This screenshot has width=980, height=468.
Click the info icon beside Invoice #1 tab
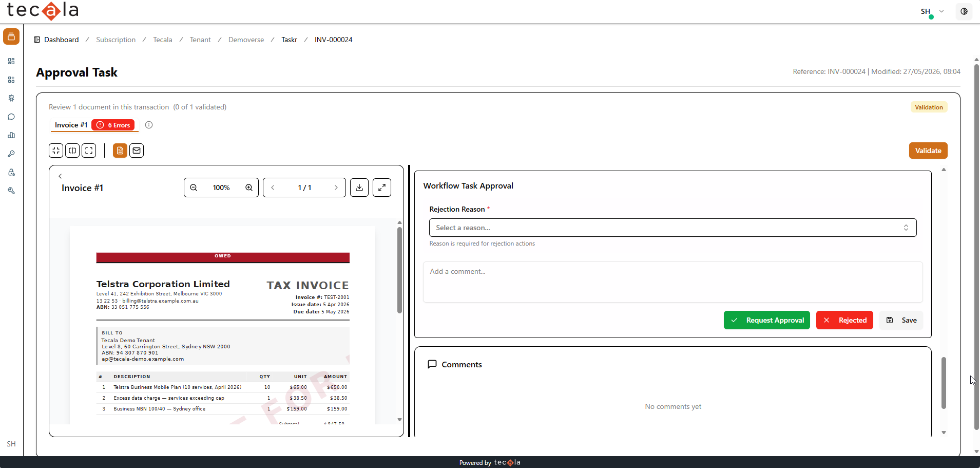tap(149, 125)
